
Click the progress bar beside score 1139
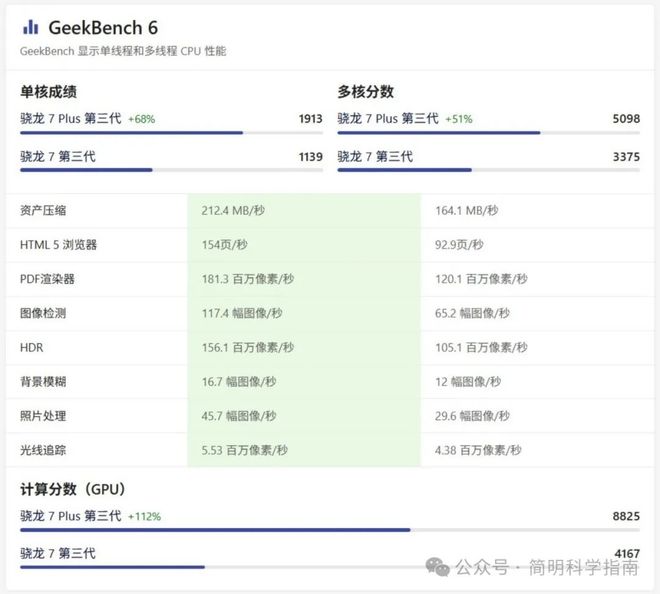[171, 170]
